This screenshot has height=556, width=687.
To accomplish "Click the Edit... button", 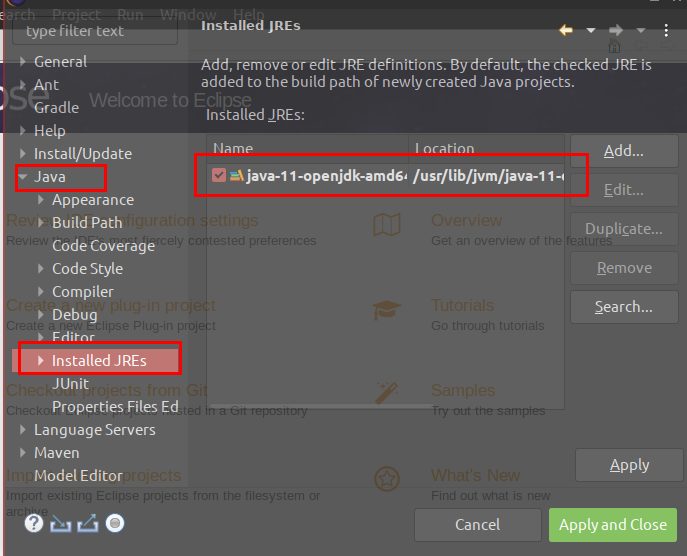I will coord(624,190).
